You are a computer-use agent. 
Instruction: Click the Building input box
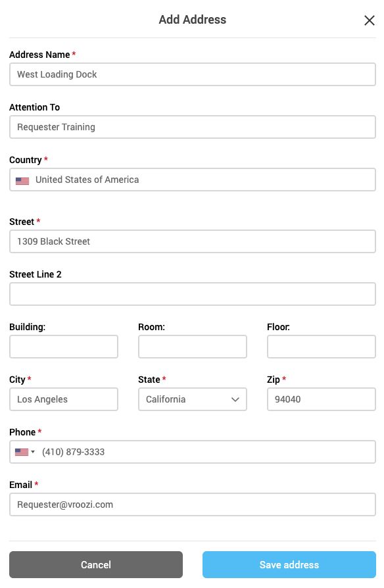point(64,347)
